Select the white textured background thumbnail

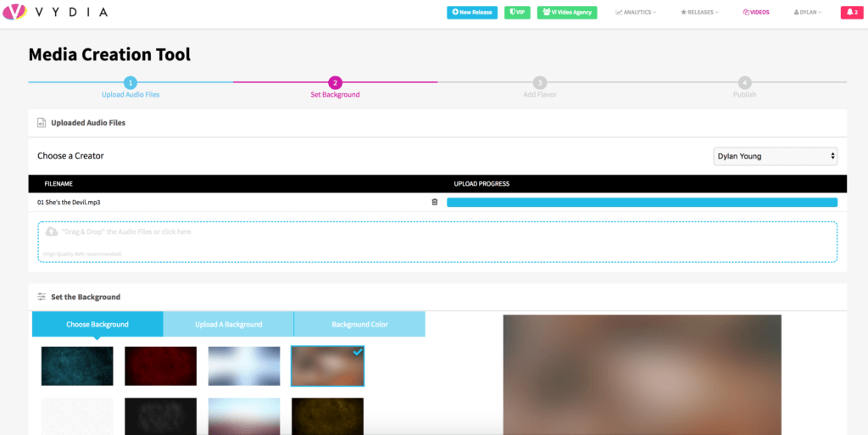(77, 416)
